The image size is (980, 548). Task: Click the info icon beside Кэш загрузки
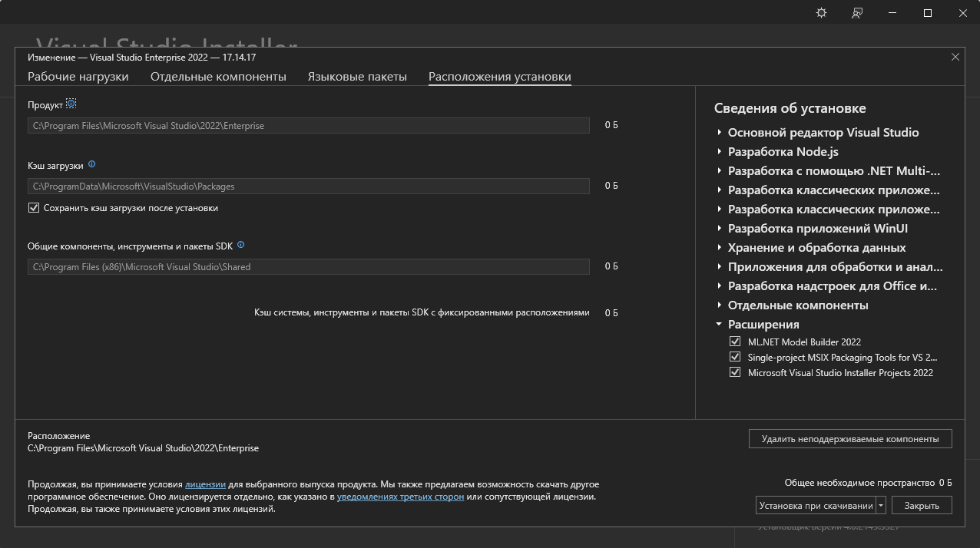pyautogui.click(x=92, y=164)
